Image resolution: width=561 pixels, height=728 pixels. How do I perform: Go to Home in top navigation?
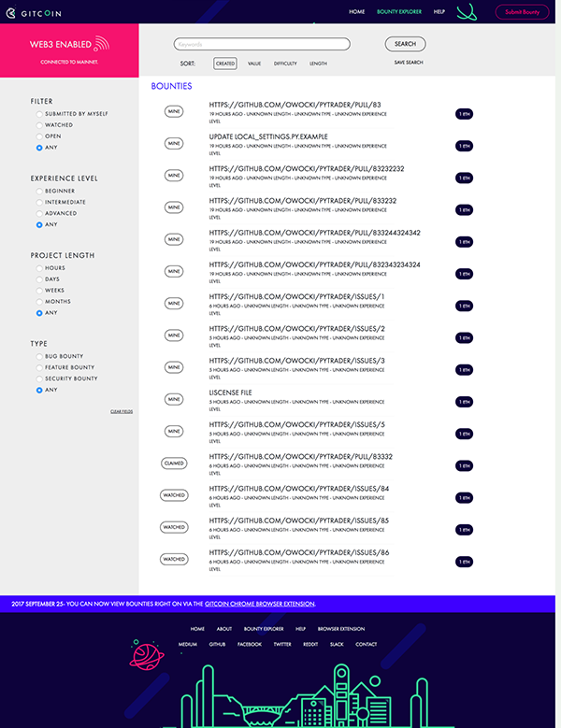356,11
